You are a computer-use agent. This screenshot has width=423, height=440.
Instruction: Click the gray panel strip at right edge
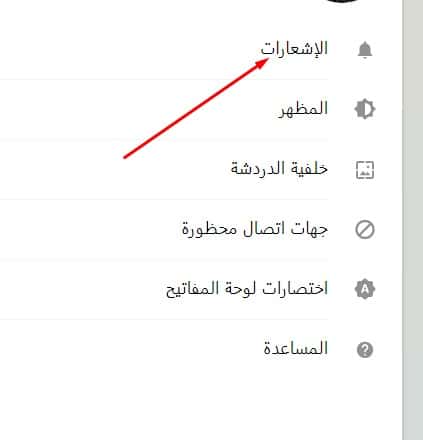pos(413,220)
